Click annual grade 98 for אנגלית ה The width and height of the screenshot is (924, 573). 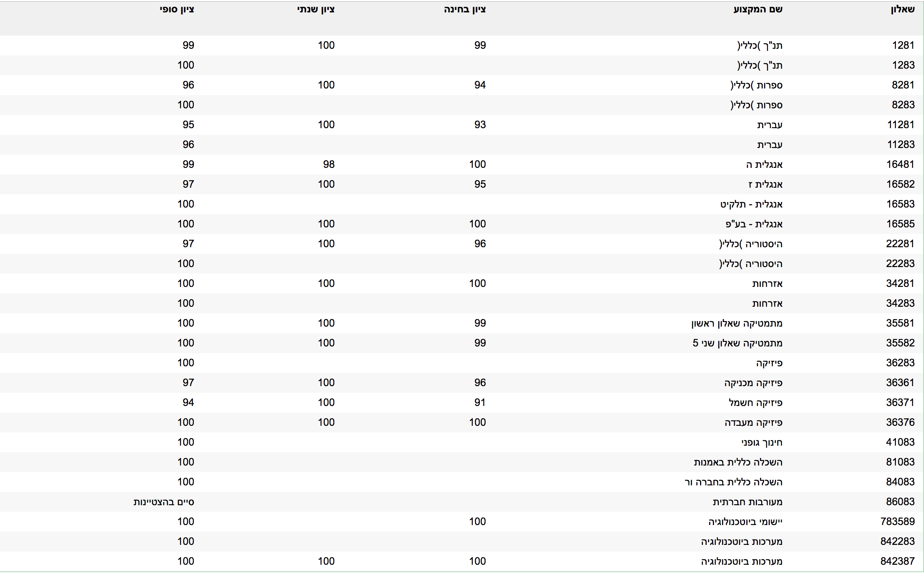click(329, 165)
